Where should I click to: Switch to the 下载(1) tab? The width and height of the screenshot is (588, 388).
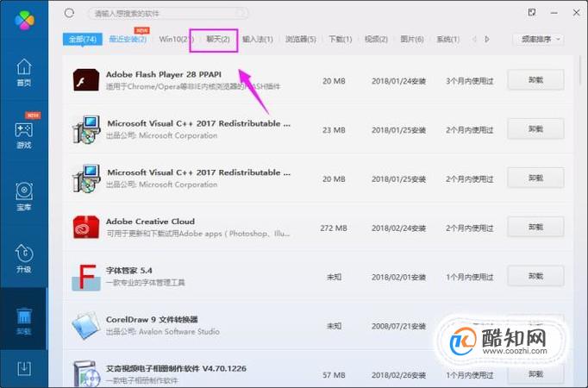pyautogui.click(x=340, y=39)
